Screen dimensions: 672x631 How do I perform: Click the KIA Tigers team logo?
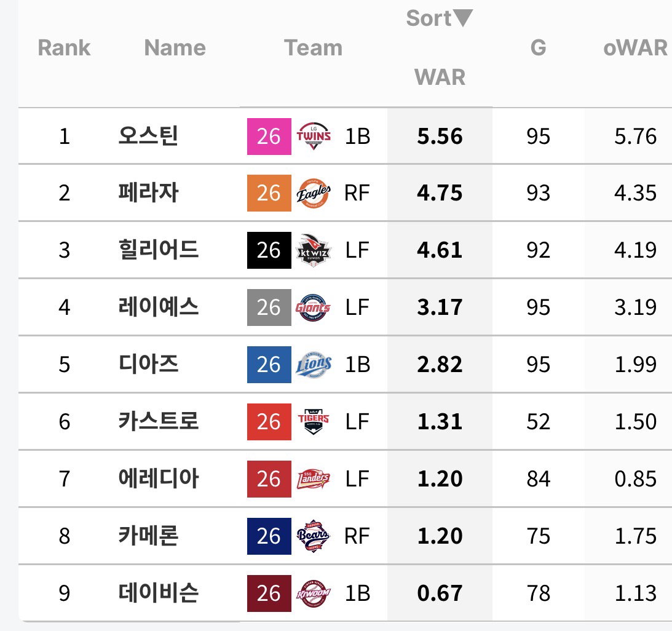314,422
